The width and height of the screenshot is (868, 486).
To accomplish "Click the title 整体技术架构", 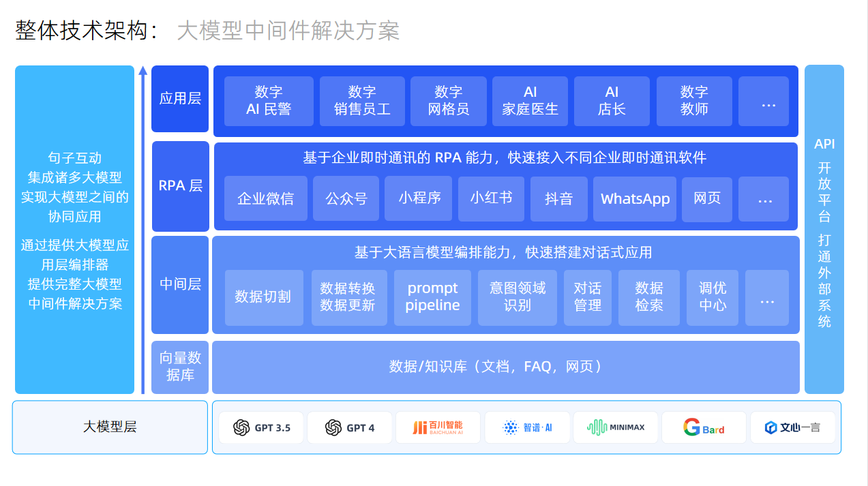I will click(81, 31).
